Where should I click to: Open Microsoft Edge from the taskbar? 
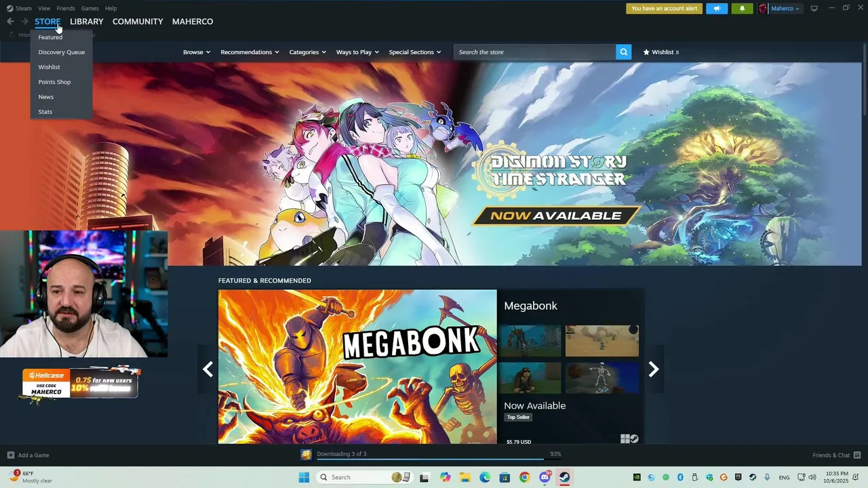[485, 477]
